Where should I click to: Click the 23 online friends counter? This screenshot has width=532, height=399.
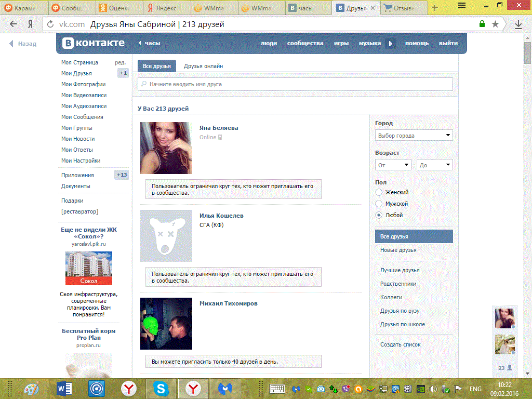505,368
